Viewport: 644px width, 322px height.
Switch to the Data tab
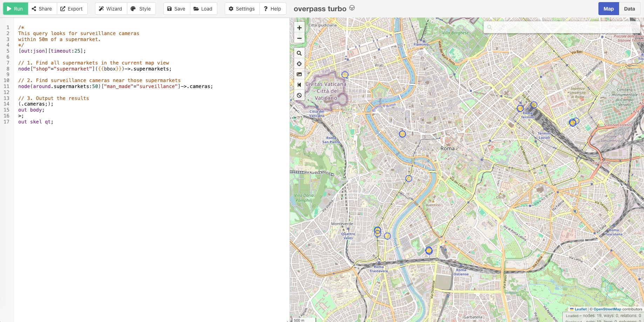click(x=629, y=9)
